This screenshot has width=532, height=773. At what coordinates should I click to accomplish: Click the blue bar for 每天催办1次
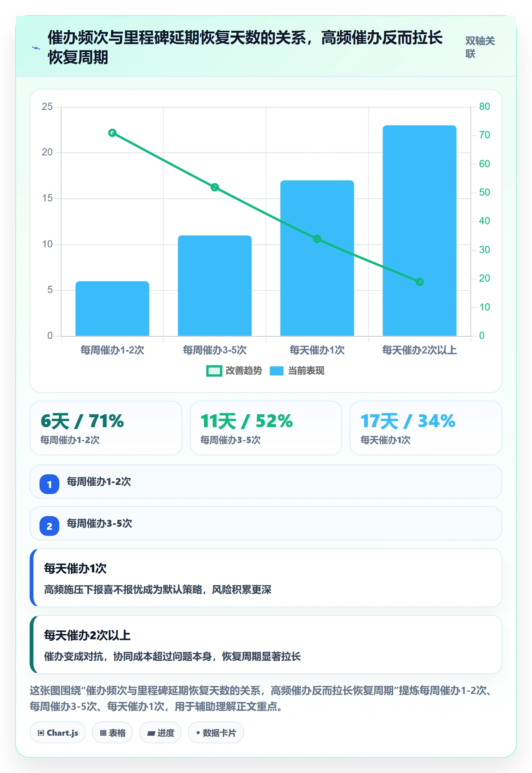317,258
